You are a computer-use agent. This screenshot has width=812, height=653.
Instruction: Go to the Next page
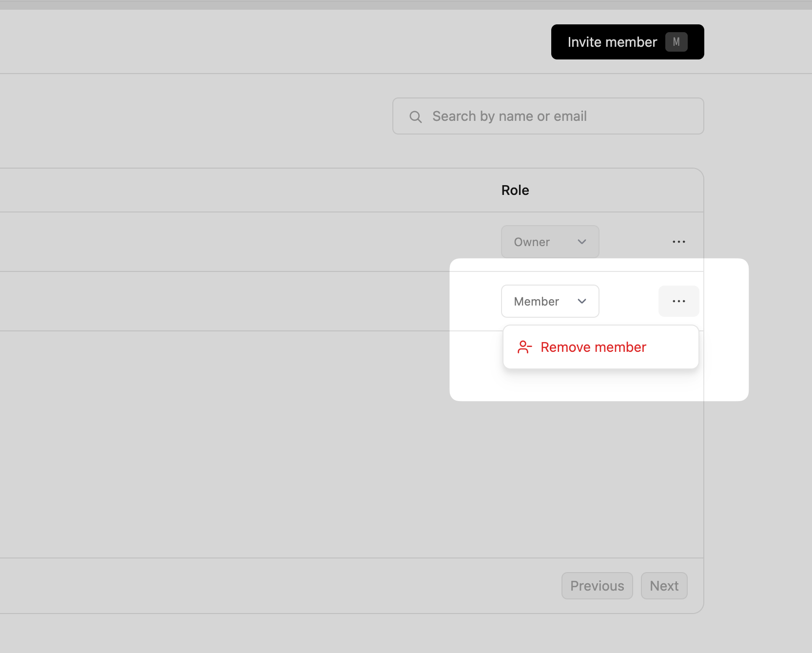click(x=664, y=586)
